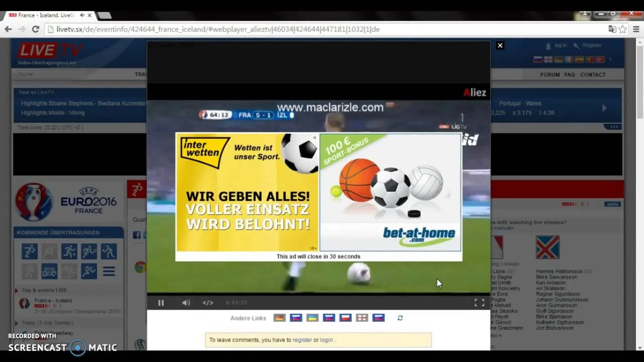The height and width of the screenshot is (362, 644).
Task: Select the Ukrainian flag stream link
Action: pyautogui.click(x=312, y=318)
